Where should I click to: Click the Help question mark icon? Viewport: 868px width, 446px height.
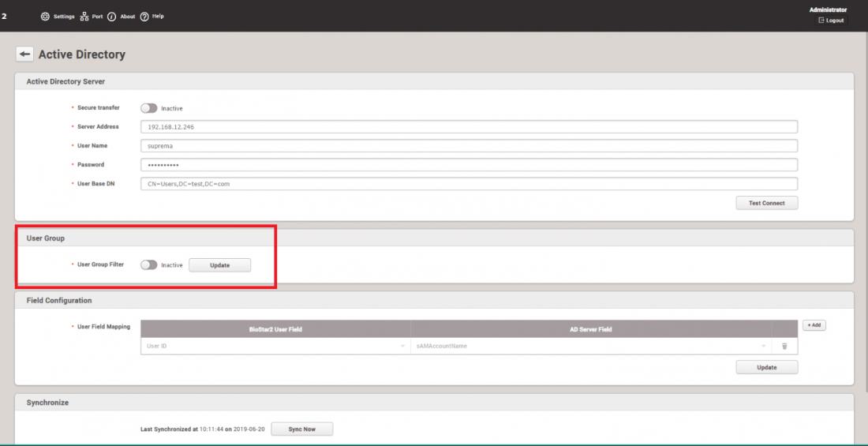point(144,17)
